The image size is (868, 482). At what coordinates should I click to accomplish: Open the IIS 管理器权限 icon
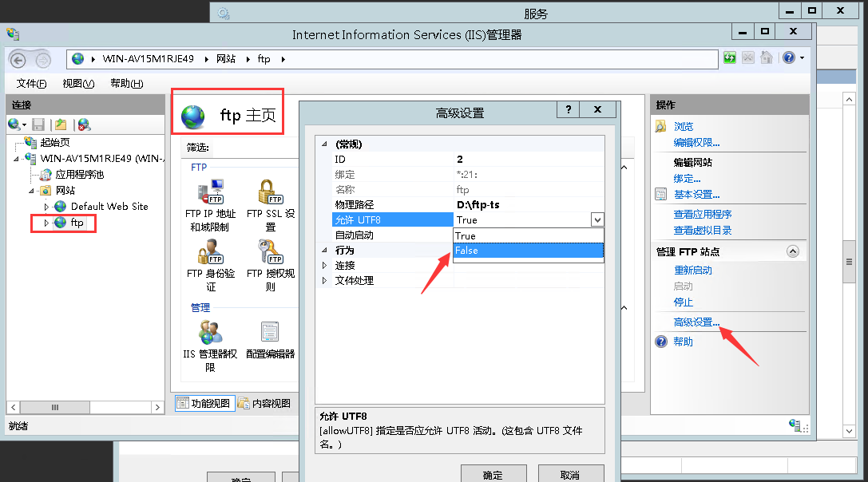(x=211, y=331)
